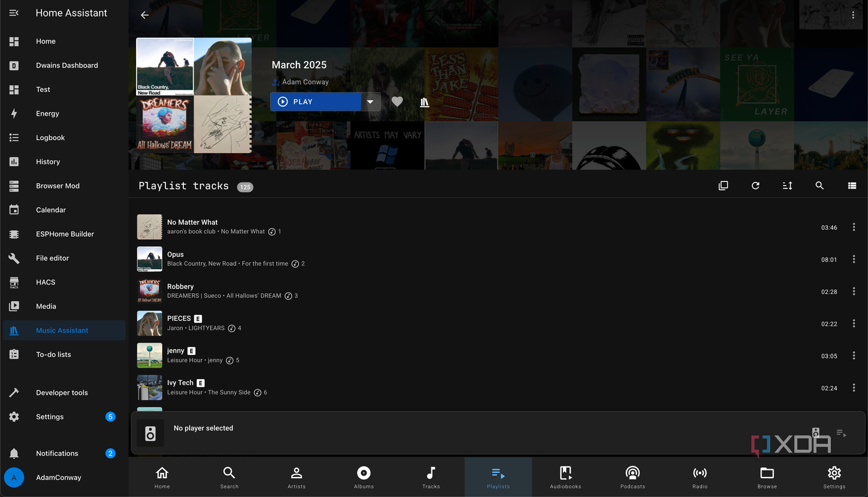Screen dimensions: 868x497
Task: Play the March 2025 playlist
Action: 316,102
